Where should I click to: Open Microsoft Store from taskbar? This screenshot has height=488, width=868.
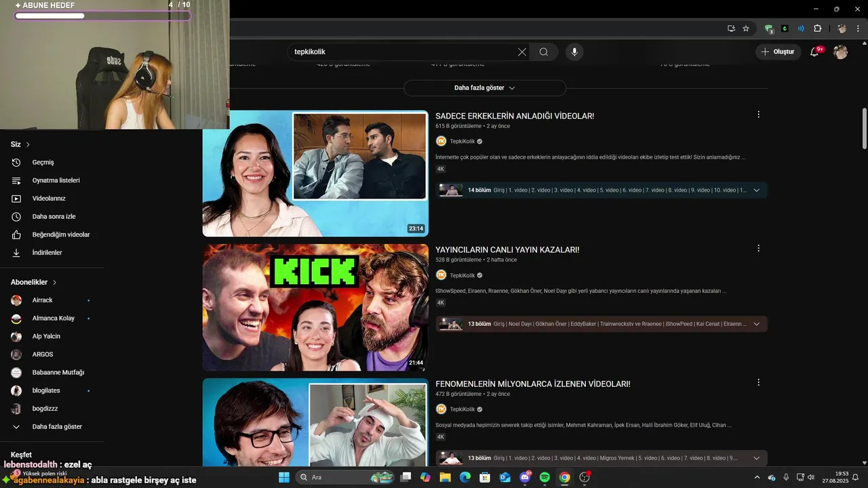(485, 477)
